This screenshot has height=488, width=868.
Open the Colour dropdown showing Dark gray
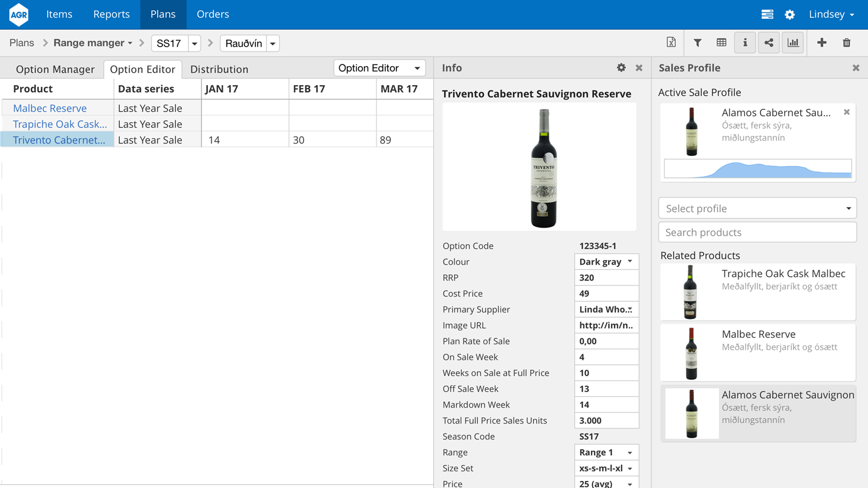[x=606, y=262]
